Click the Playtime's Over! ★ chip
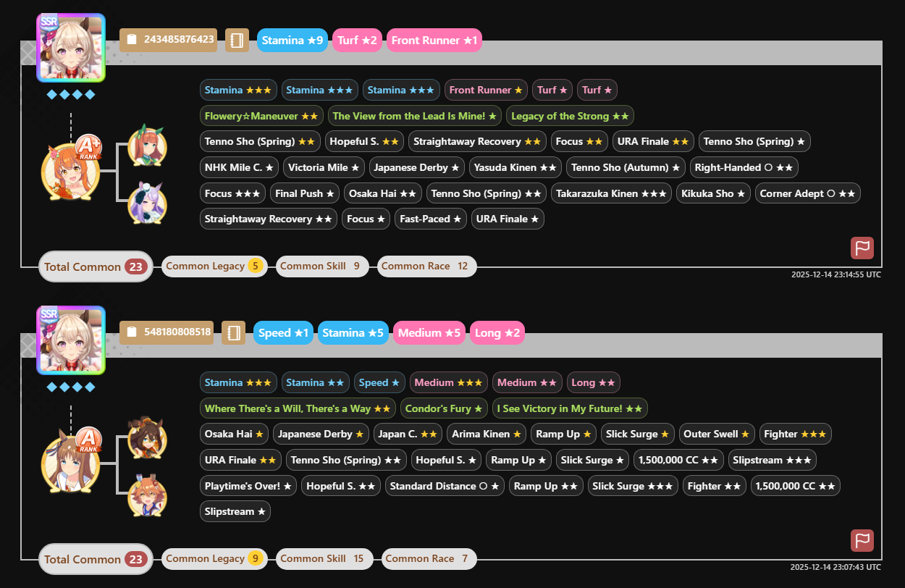The height and width of the screenshot is (588, 905). tap(248, 486)
